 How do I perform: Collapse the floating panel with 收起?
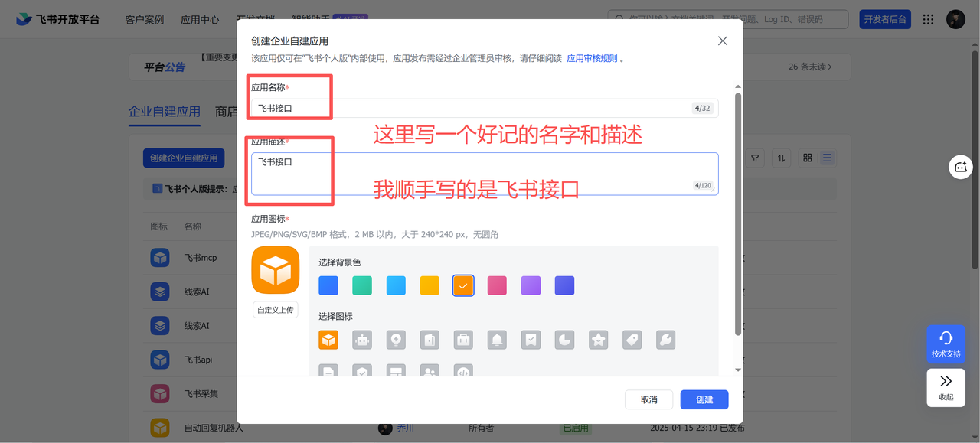point(946,388)
